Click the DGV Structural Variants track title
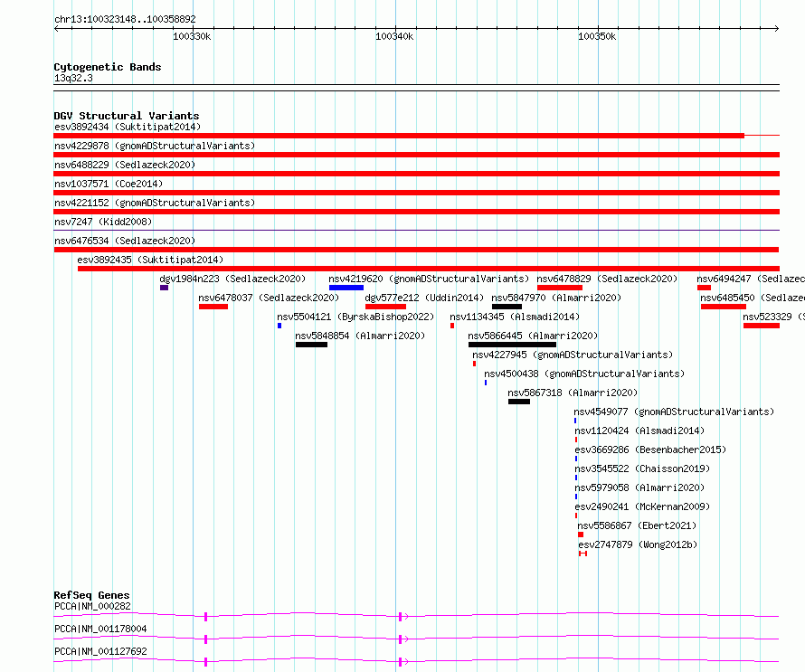Image resolution: width=805 pixels, height=672 pixels. tap(127, 116)
